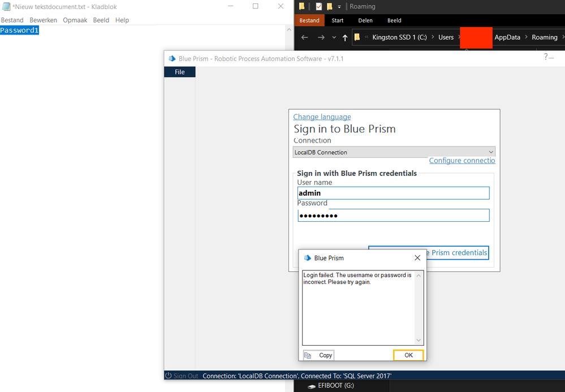Click Roaming in the address path
Viewport: 565px width, 392px height.
(545, 37)
